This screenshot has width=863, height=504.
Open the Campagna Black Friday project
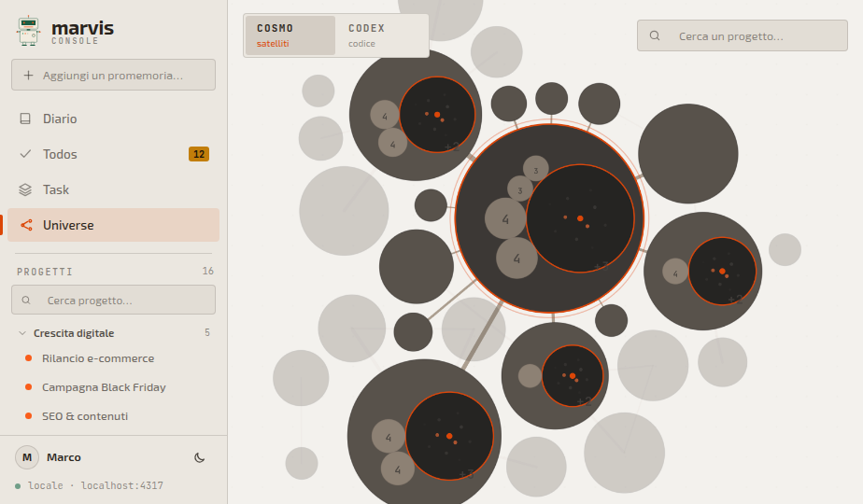tap(104, 387)
